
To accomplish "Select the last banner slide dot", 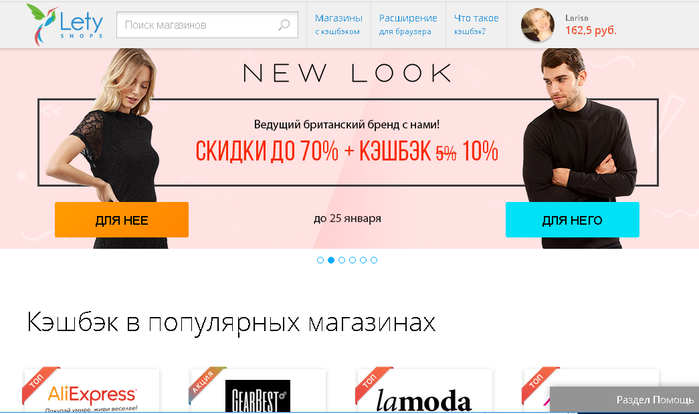I will click(x=374, y=260).
